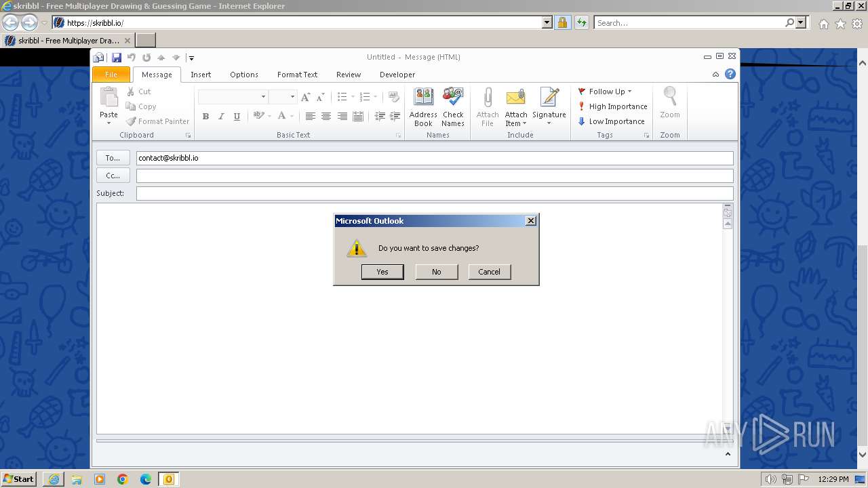
Task: Toggle bullet list formatting
Action: point(342,97)
